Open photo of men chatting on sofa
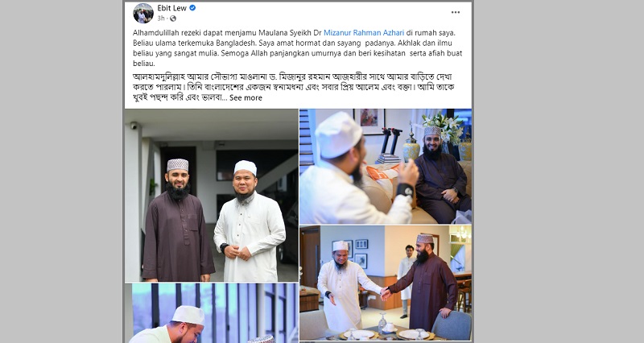The width and height of the screenshot is (644, 343). coord(386,167)
